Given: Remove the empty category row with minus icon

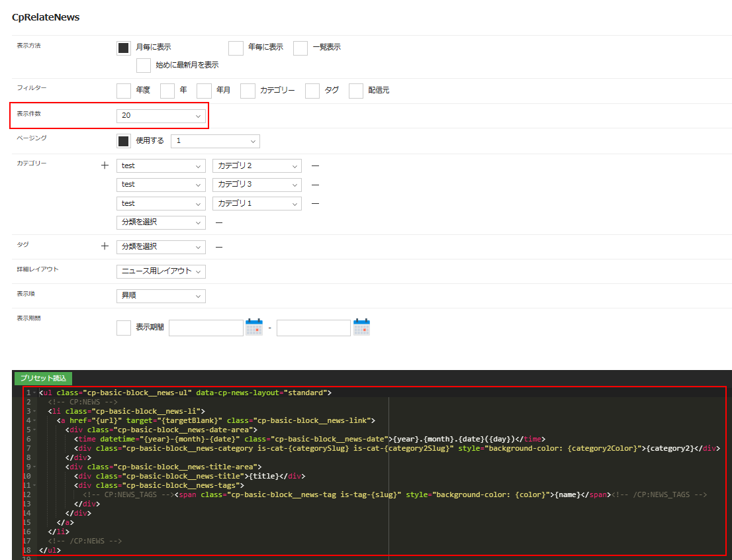Looking at the screenshot, I should pos(219,223).
